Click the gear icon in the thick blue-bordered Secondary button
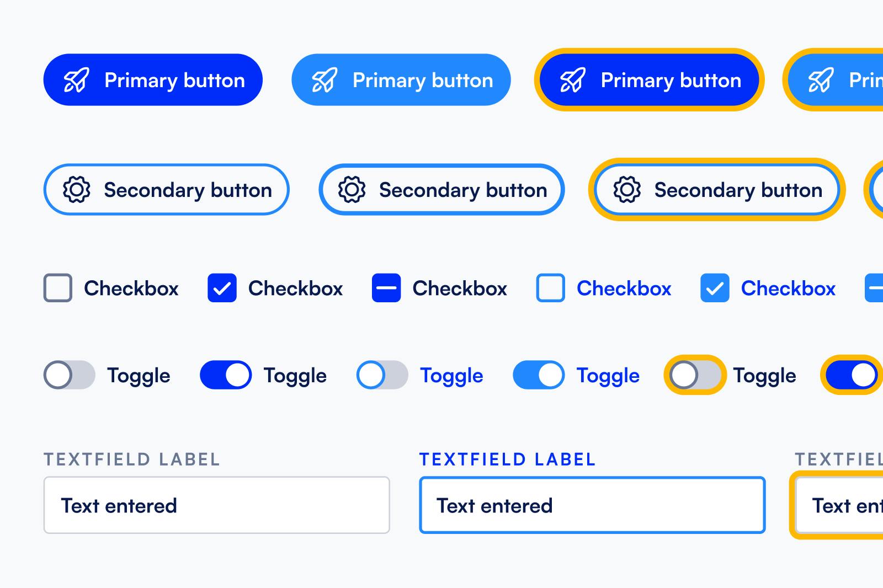 (x=351, y=190)
